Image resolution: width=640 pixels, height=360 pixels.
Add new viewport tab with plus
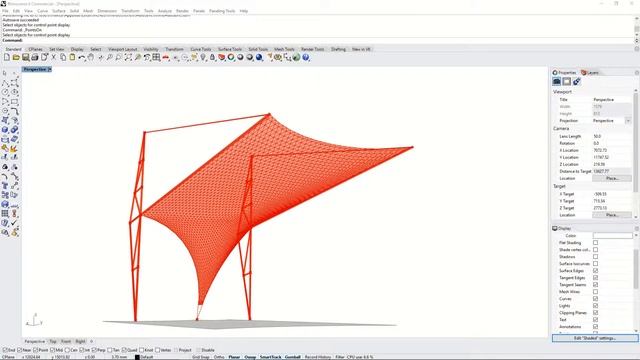tap(91, 341)
